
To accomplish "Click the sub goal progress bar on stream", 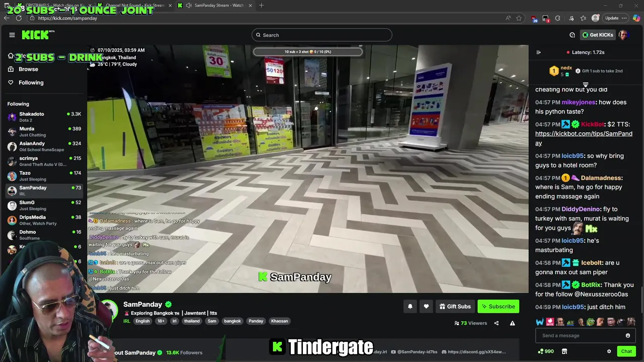I will (307, 52).
